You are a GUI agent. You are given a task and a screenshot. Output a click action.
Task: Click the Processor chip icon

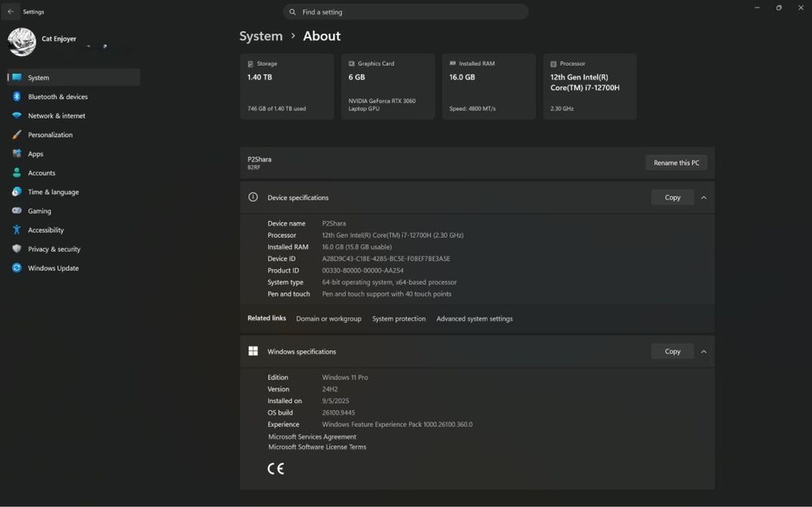554,63
